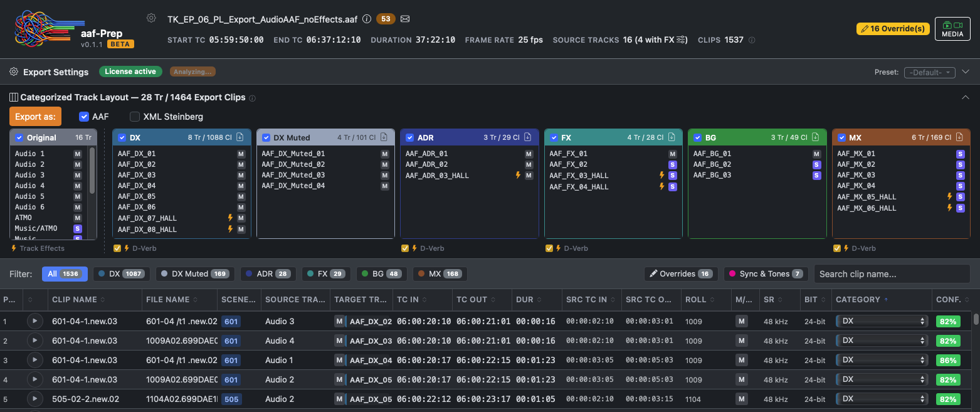The width and height of the screenshot is (980, 412).
Task: Click the export file icon on the ADR card
Action: pos(528,137)
